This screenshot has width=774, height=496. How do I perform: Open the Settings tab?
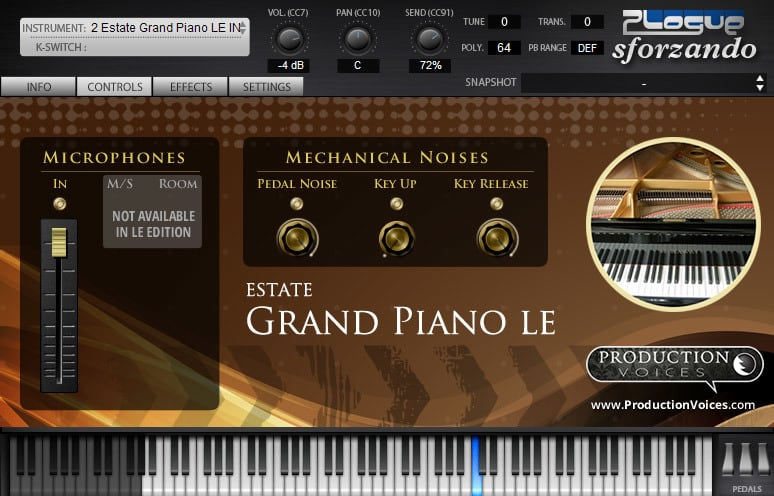click(x=266, y=87)
